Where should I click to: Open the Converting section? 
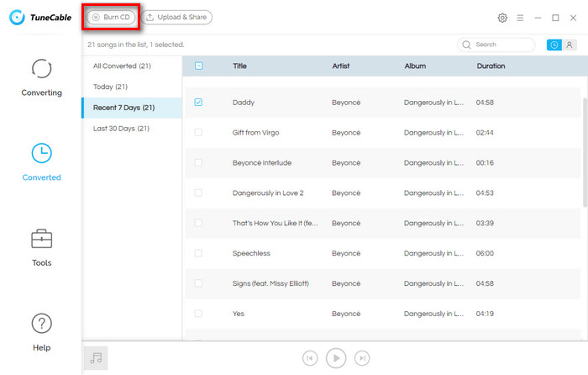42,77
